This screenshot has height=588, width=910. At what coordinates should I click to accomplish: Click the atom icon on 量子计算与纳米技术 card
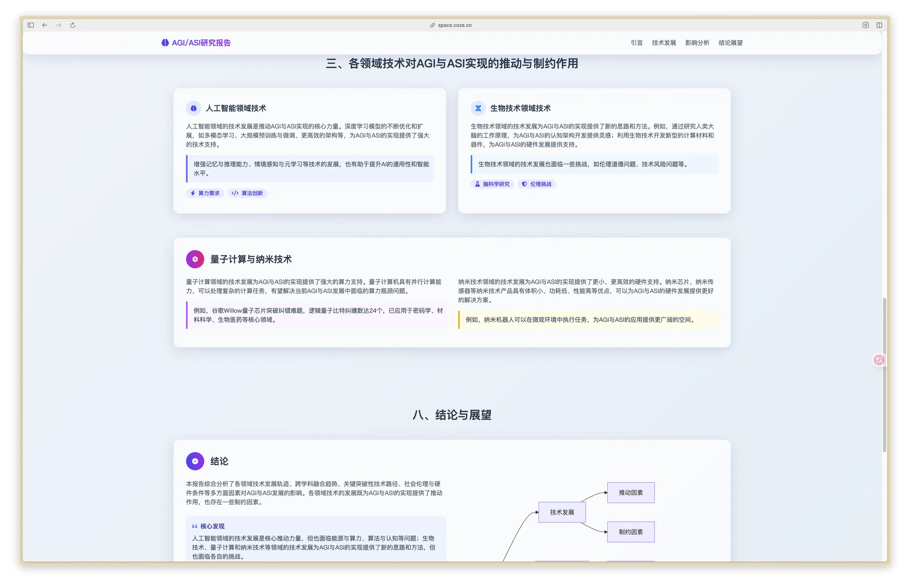point(195,259)
